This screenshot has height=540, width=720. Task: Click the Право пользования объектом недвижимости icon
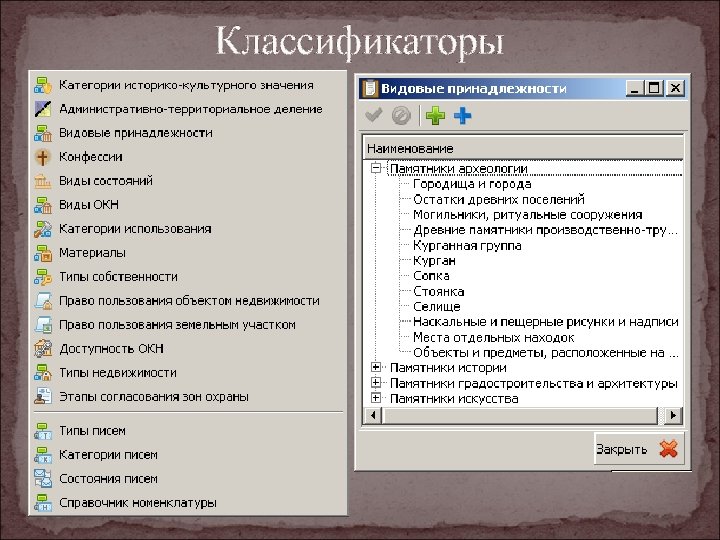[43, 301]
